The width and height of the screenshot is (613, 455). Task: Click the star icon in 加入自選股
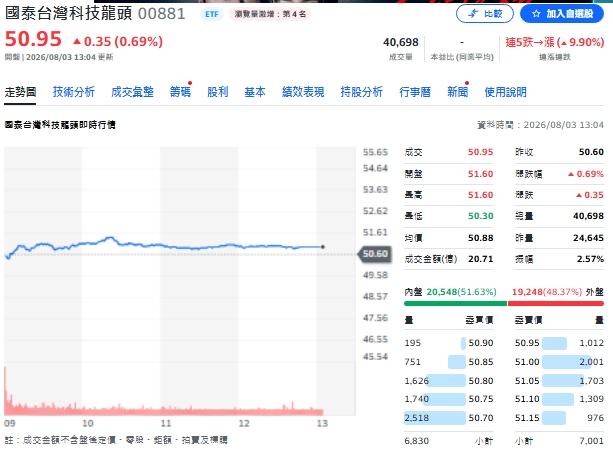536,14
